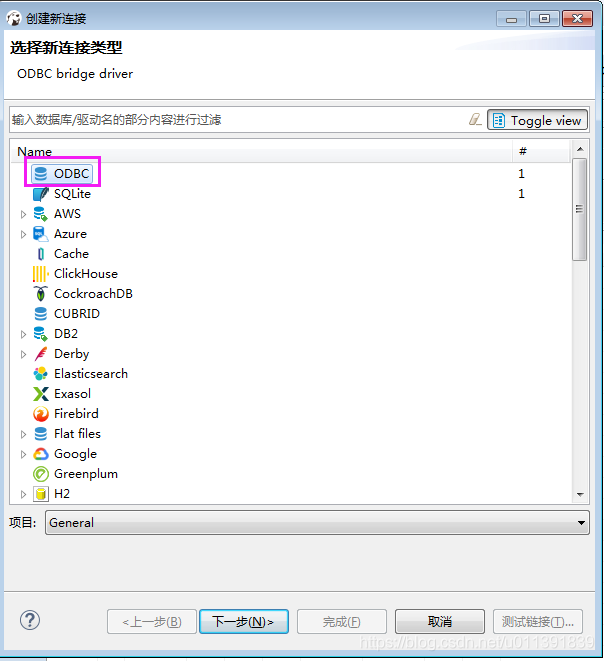Pick the Greenplum icon

40,474
